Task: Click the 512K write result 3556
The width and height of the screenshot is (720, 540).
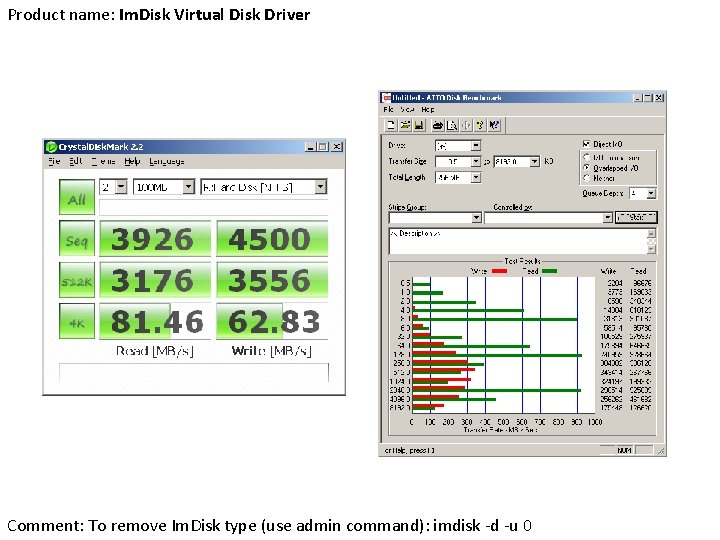Action: click(272, 280)
